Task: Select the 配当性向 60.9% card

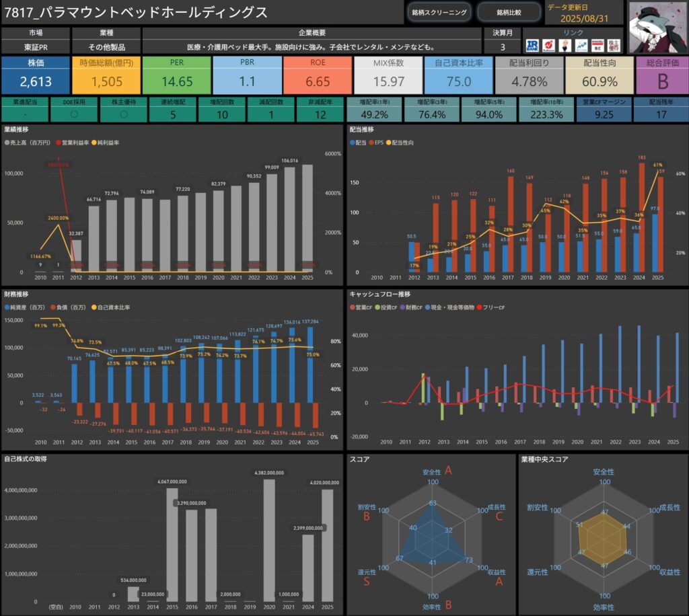Action: pyautogui.click(x=600, y=75)
